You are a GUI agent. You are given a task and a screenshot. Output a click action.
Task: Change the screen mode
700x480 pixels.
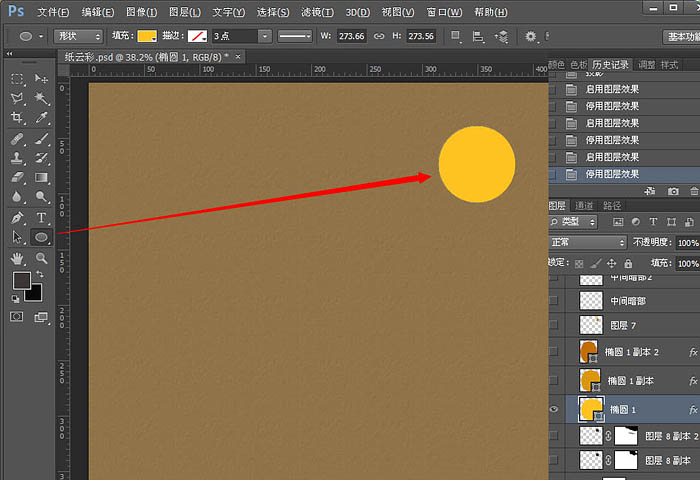point(41,317)
